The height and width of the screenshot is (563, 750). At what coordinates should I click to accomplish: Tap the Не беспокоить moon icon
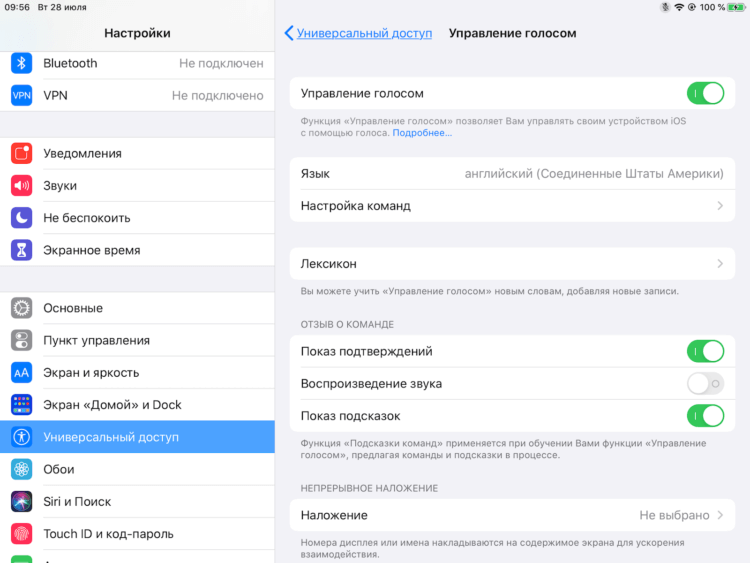click(22, 218)
